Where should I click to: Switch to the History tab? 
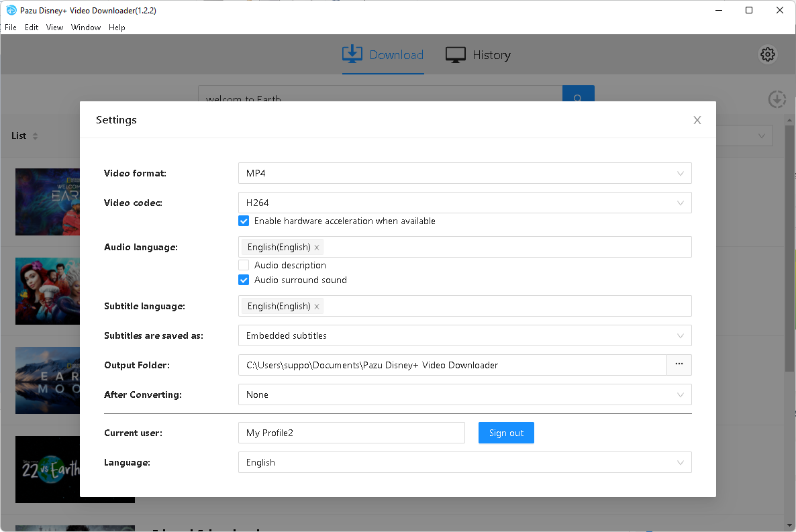point(479,55)
